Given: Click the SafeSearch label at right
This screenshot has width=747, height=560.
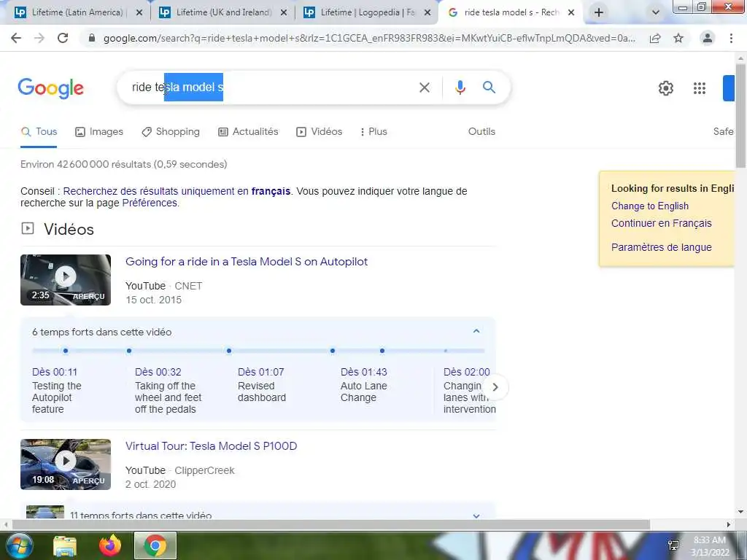Looking at the screenshot, I should [x=723, y=132].
